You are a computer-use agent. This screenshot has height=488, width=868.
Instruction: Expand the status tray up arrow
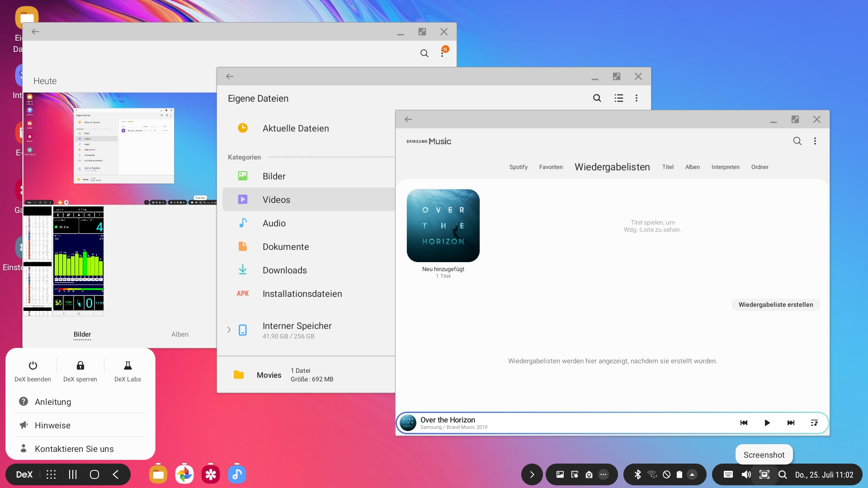692,474
